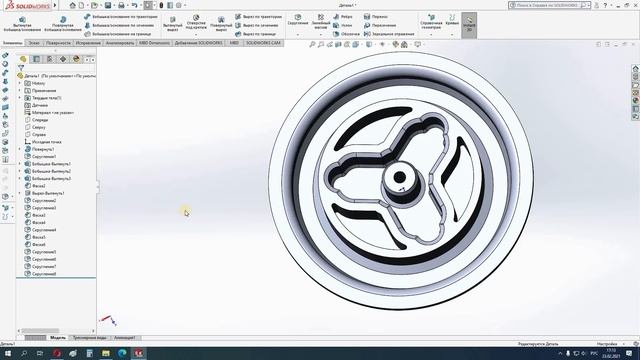
Task: Open the ConfigurationManager tab icon
Action: [x=49, y=59]
